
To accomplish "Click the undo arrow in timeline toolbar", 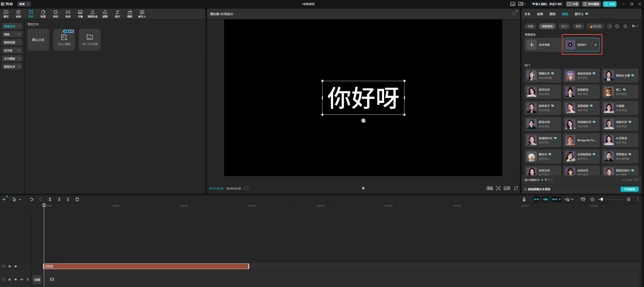I will [32, 199].
